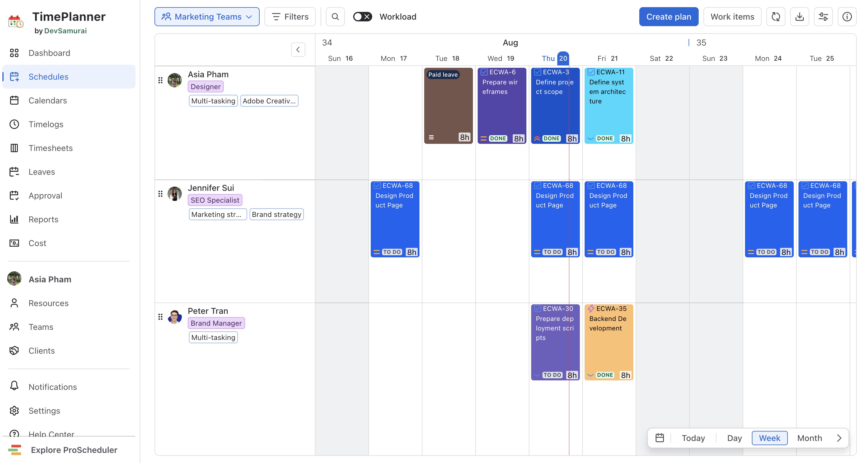The height and width of the screenshot is (463, 868).
Task: Click the Adobe Creativ... skill tag
Action: point(269,101)
